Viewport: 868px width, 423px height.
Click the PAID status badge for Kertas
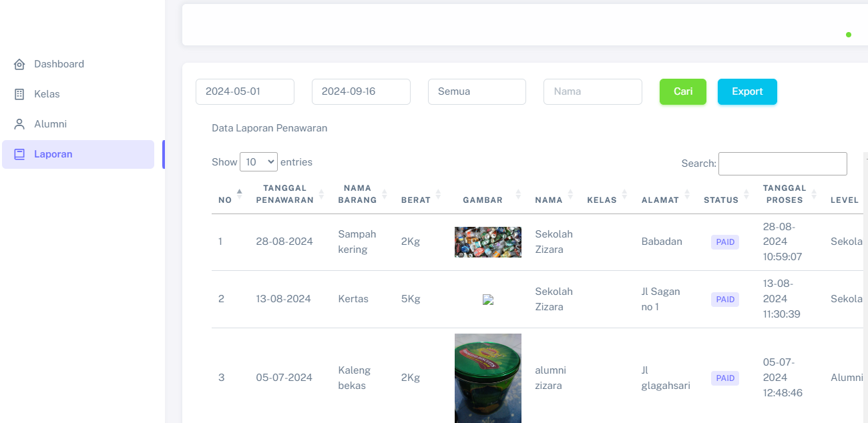pos(725,300)
